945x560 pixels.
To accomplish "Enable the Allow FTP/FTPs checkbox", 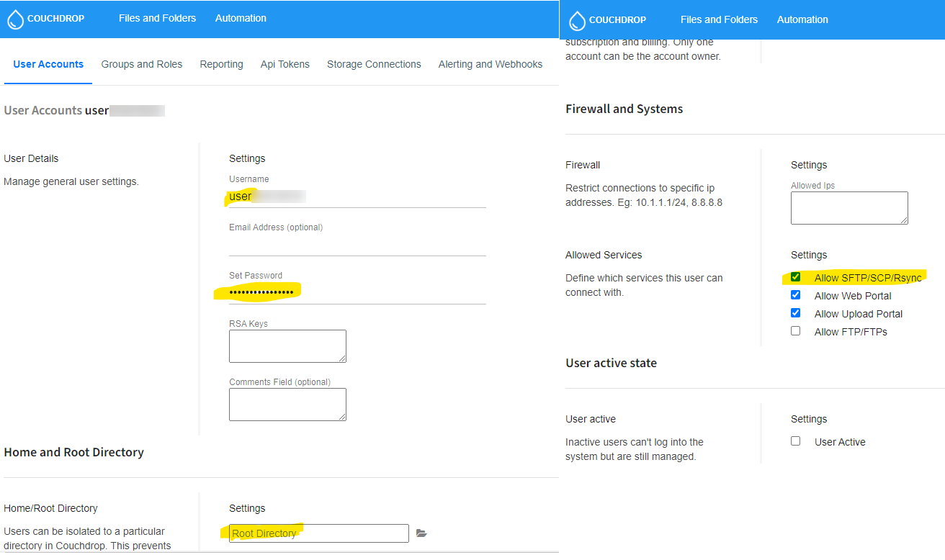I will 795,330.
